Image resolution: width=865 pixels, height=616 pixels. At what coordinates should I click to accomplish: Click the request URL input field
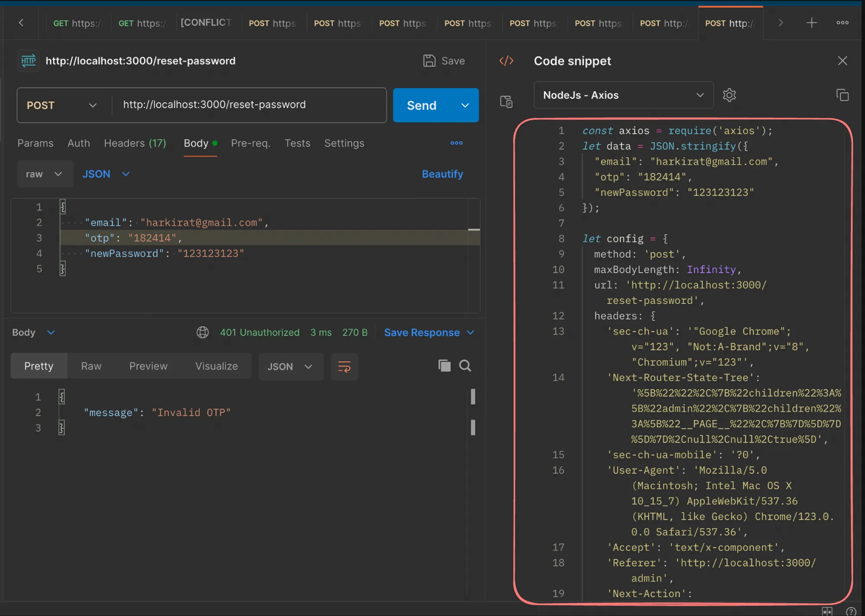(x=249, y=105)
